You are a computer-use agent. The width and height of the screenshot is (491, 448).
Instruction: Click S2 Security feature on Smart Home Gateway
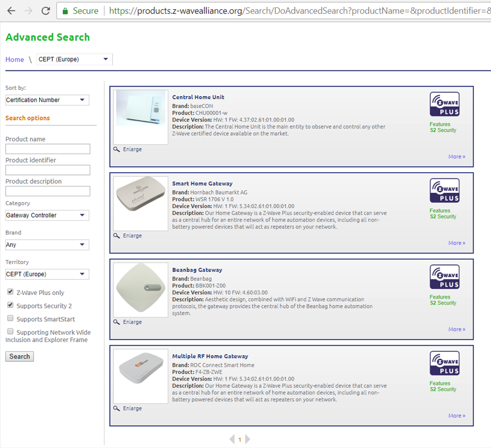click(x=443, y=217)
